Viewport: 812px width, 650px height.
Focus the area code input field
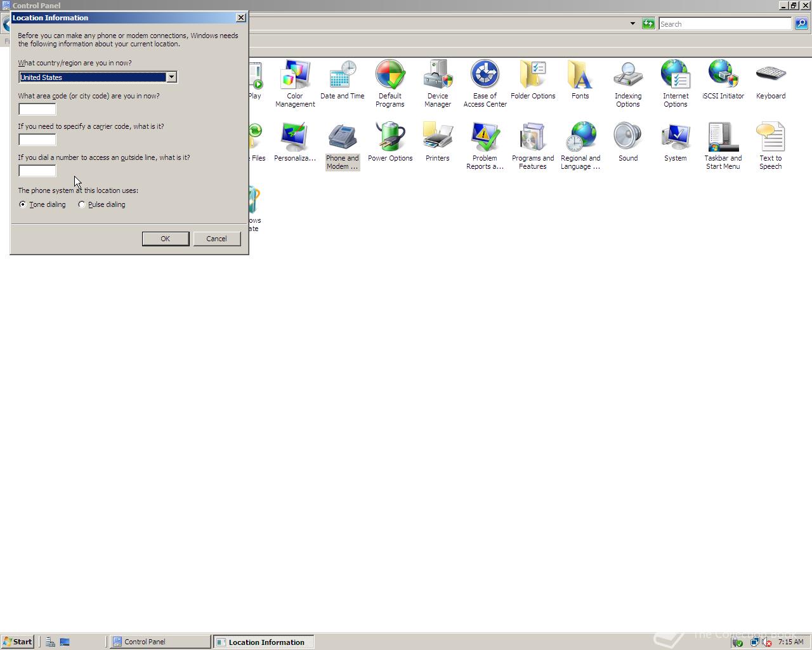(x=37, y=109)
